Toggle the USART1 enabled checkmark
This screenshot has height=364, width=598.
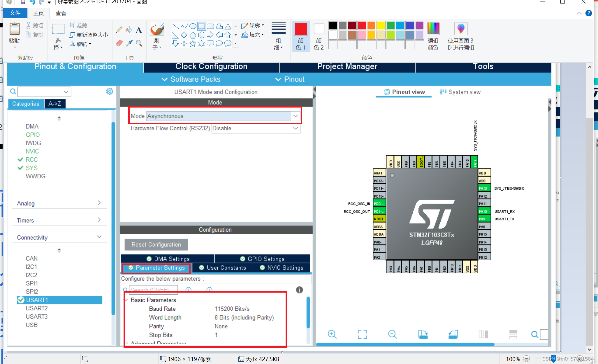21,300
